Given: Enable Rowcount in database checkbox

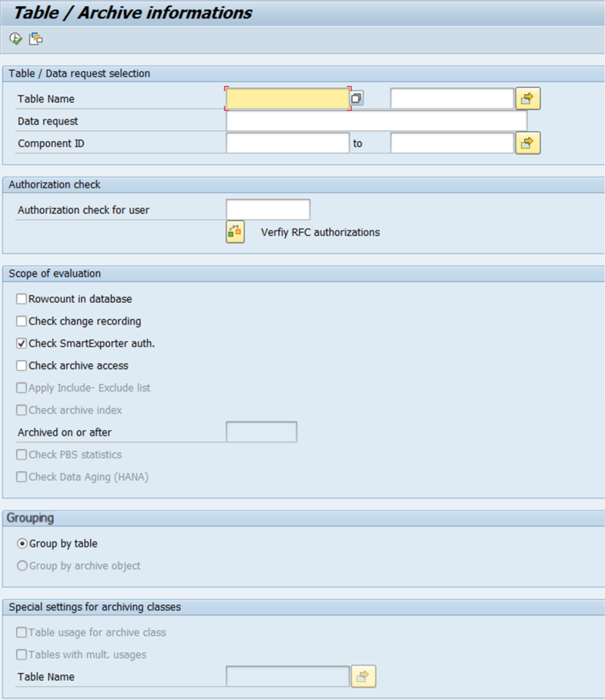Looking at the screenshot, I should pyautogui.click(x=22, y=299).
